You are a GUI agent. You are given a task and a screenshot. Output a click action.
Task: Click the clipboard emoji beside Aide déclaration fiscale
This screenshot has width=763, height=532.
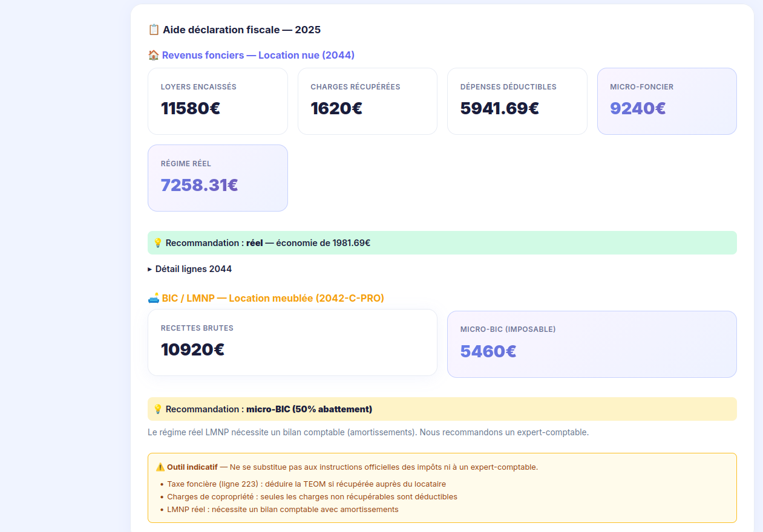154,30
